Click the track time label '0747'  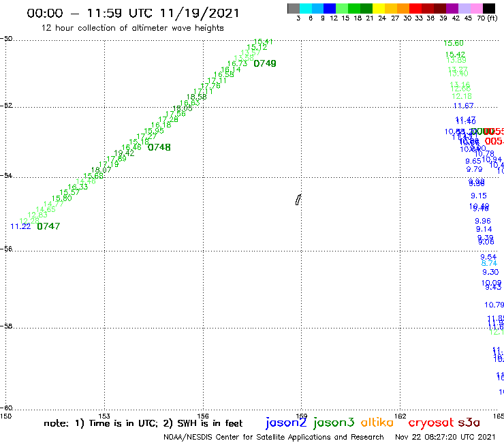48,226
